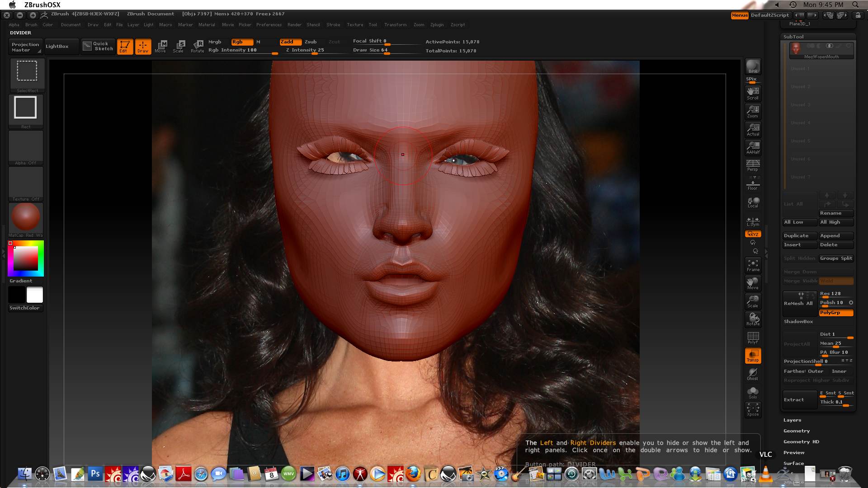This screenshot has height=488, width=868.
Task: Pick a color in the color picker
Action: click(26, 258)
